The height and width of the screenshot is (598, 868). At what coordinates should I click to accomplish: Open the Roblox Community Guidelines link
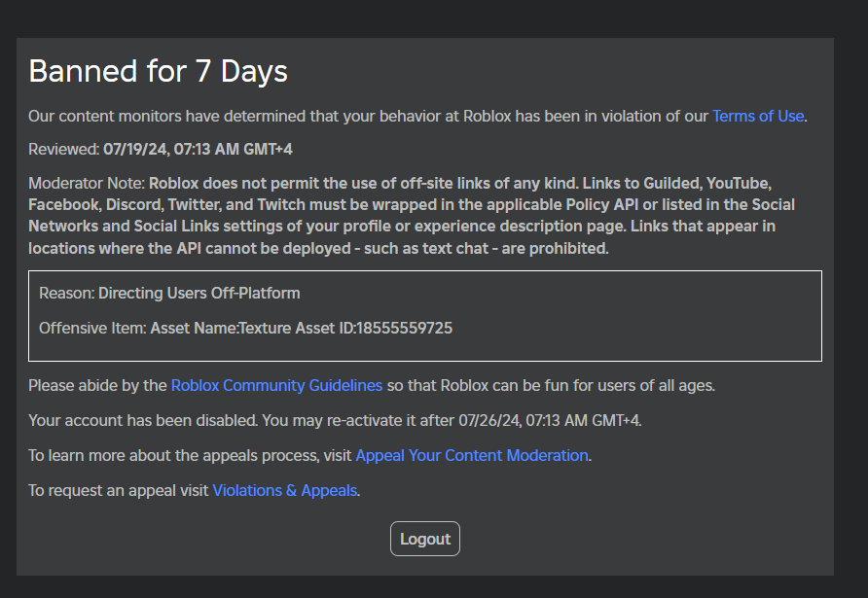276,386
